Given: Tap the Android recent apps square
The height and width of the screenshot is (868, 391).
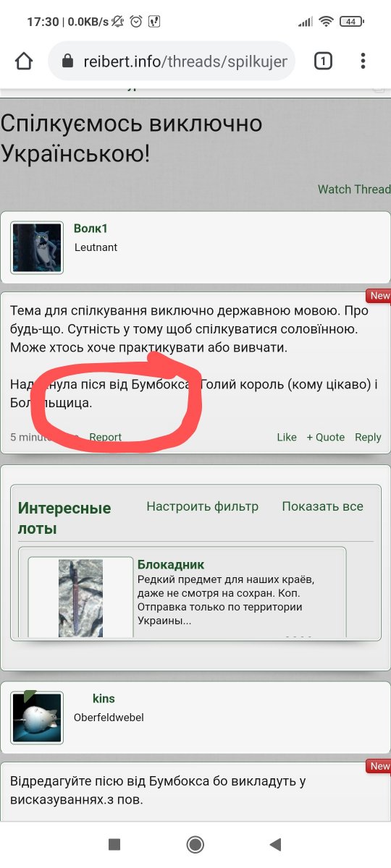Looking at the screenshot, I should 114,844.
